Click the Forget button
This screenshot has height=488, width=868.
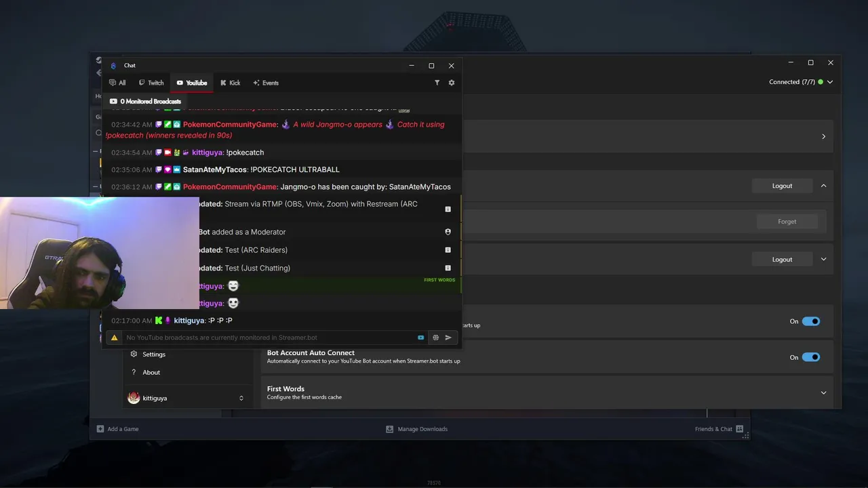(787, 222)
